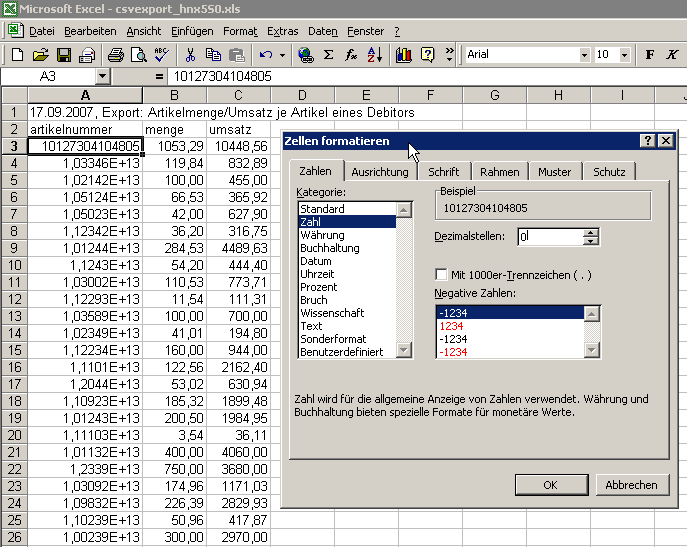The image size is (687, 547).
Task: Open the undo history dropdown arrow
Action: (x=282, y=55)
